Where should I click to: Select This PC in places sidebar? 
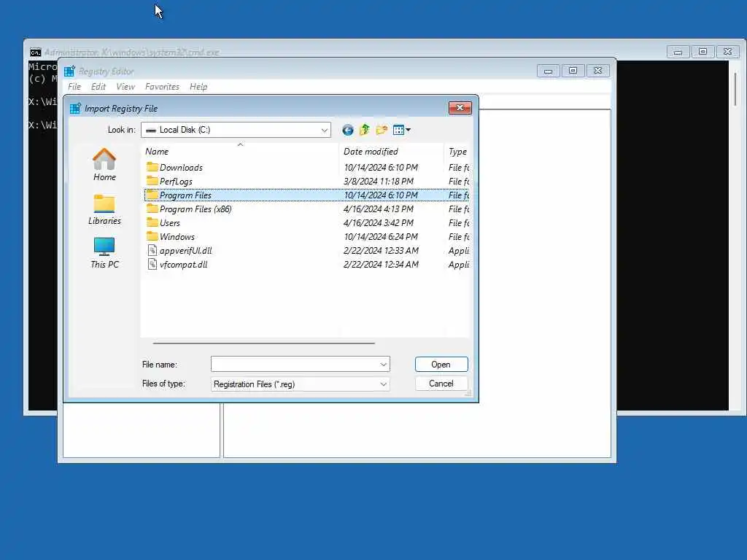(104, 253)
